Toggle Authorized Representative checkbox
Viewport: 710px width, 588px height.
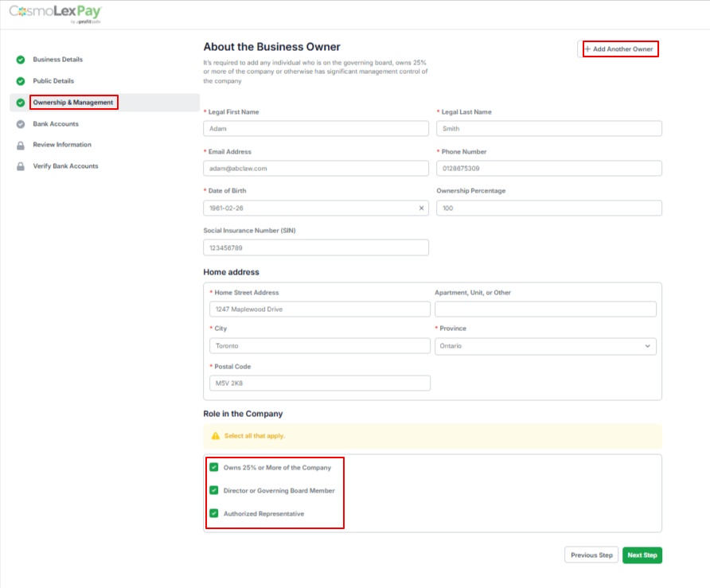pyautogui.click(x=214, y=513)
